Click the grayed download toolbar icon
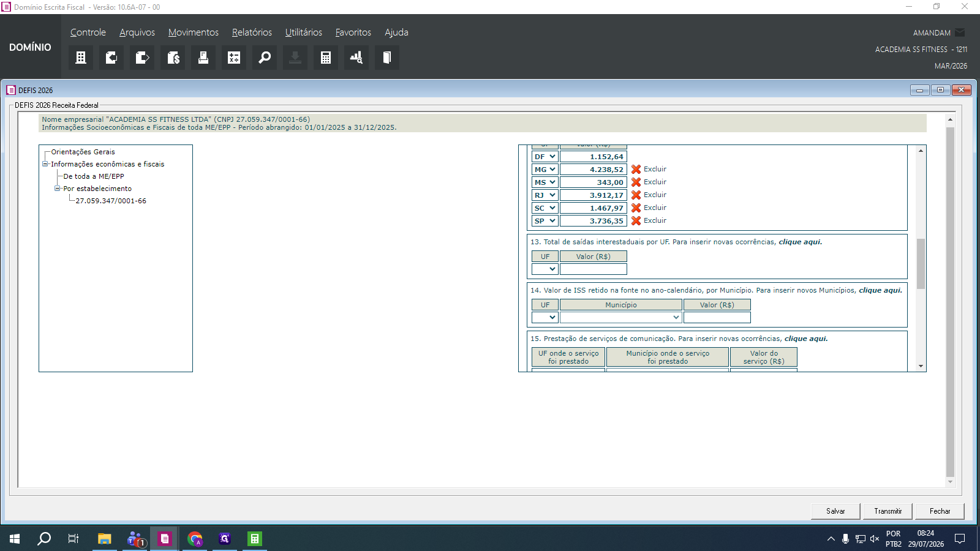 click(x=295, y=58)
